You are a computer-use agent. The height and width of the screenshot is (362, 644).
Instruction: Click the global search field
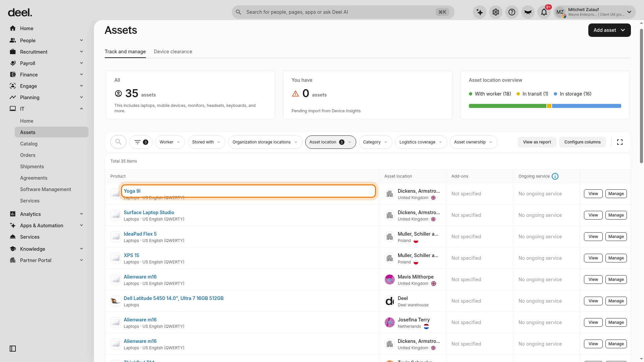pyautogui.click(x=343, y=12)
